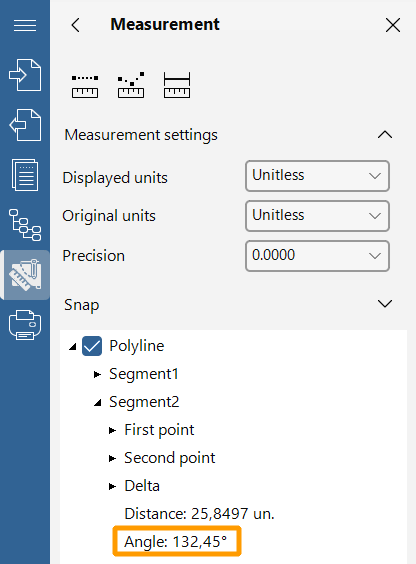
Task: Expand the First point node
Action: [x=112, y=430]
